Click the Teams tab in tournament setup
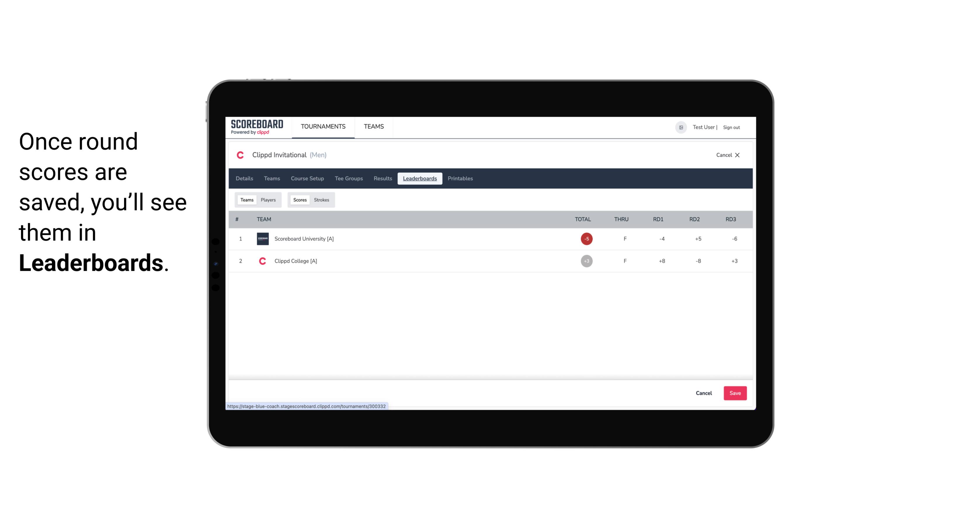Screen dimensions: 980x527 point(272,179)
